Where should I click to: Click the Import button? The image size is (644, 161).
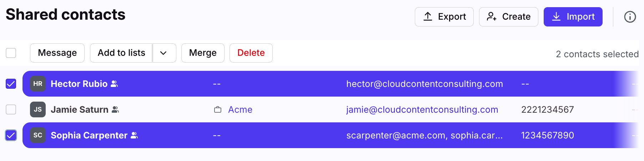[x=573, y=17]
